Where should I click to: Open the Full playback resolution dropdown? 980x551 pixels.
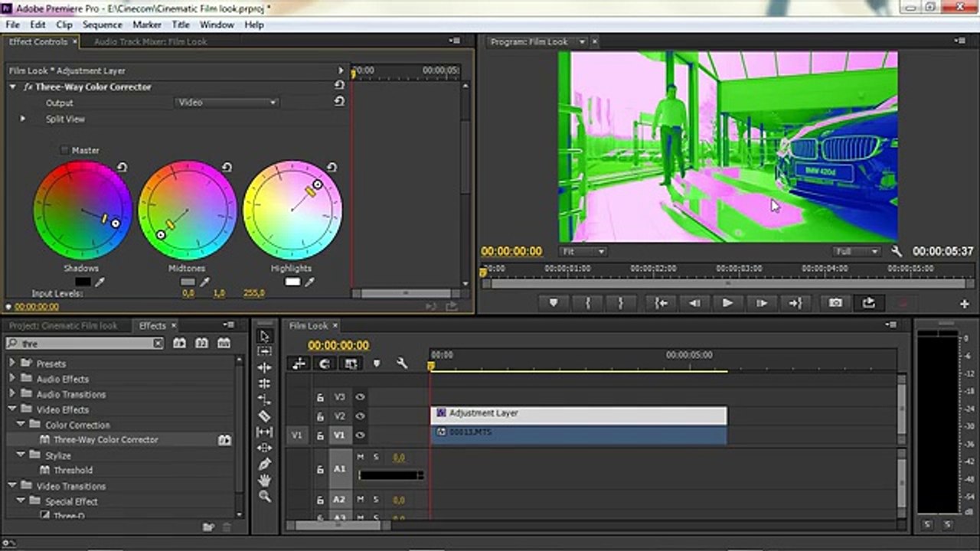[857, 251]
